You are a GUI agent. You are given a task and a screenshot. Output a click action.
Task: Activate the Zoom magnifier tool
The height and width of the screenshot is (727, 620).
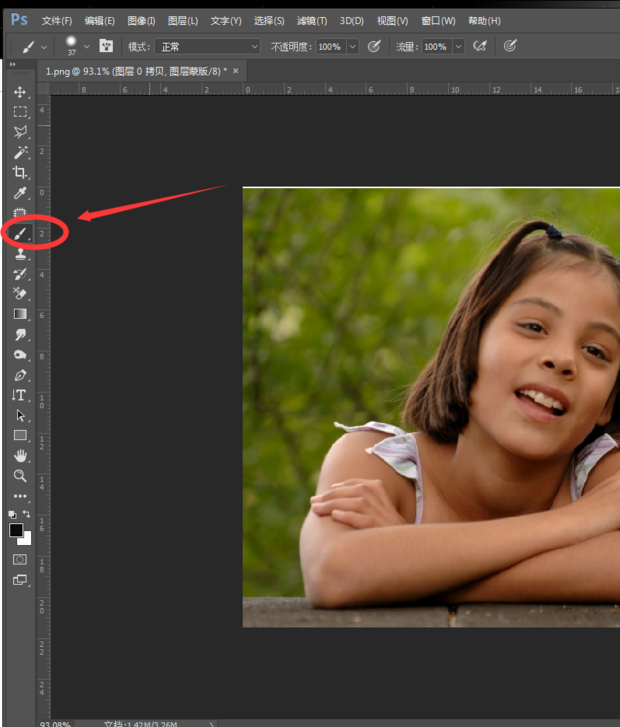point(20,476)
